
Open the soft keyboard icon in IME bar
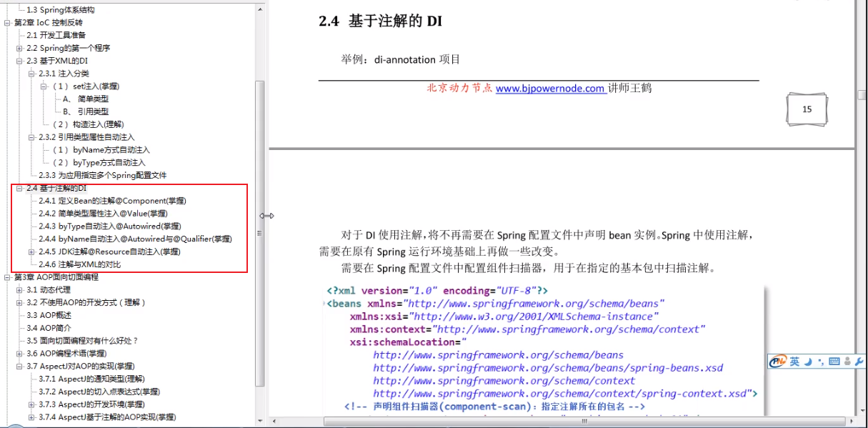coord(834,362)
